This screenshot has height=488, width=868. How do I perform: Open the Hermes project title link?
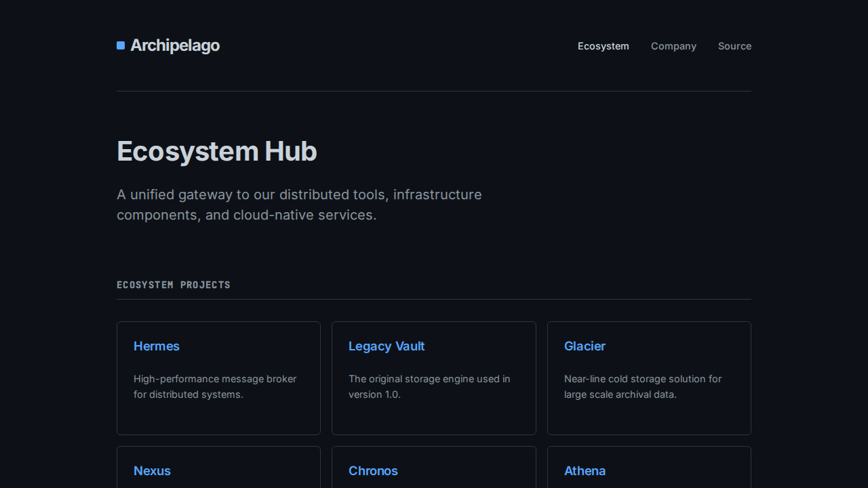157,346
